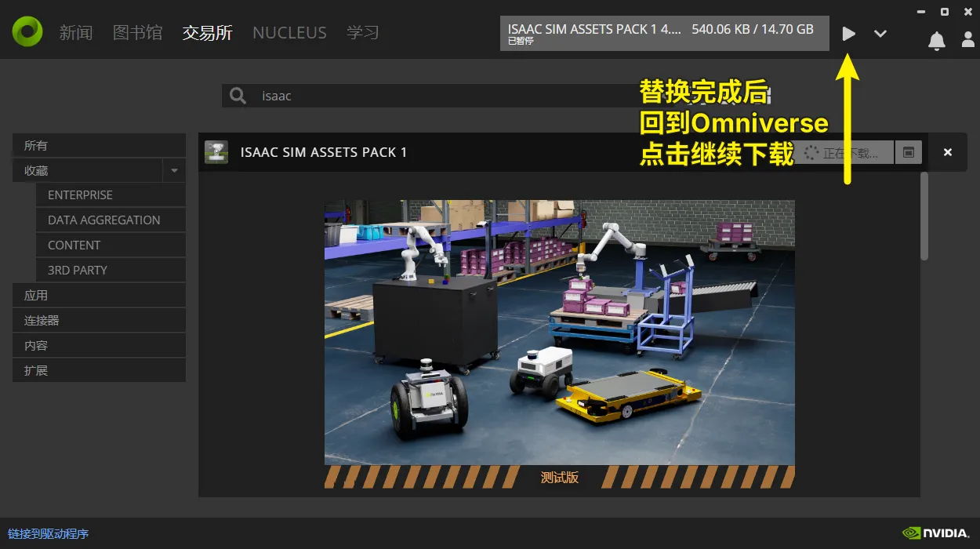Switch to the 图书馆 tab

(137, 33)
